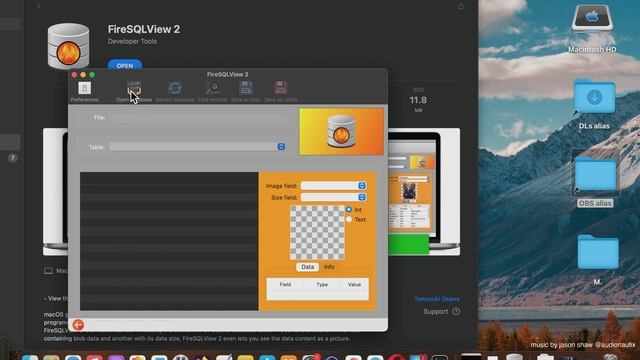The width and height of the screenshot is (640, 360).
Task: Open the Image field dropdown
Action: click(x=333, y=186)
